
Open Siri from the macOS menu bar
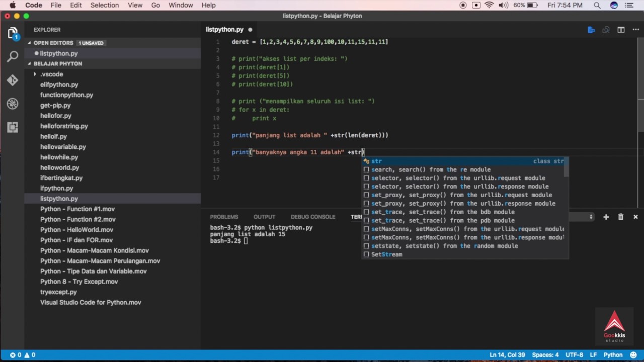614,6
